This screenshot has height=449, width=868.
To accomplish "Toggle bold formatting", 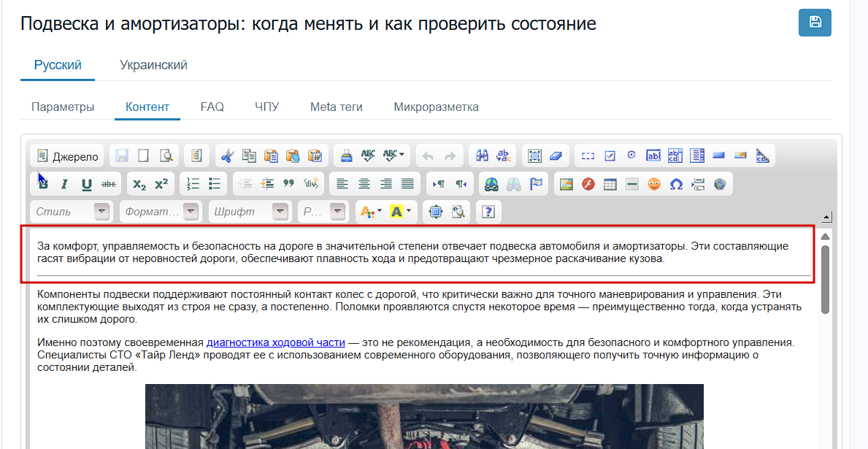I will point(43,184).
